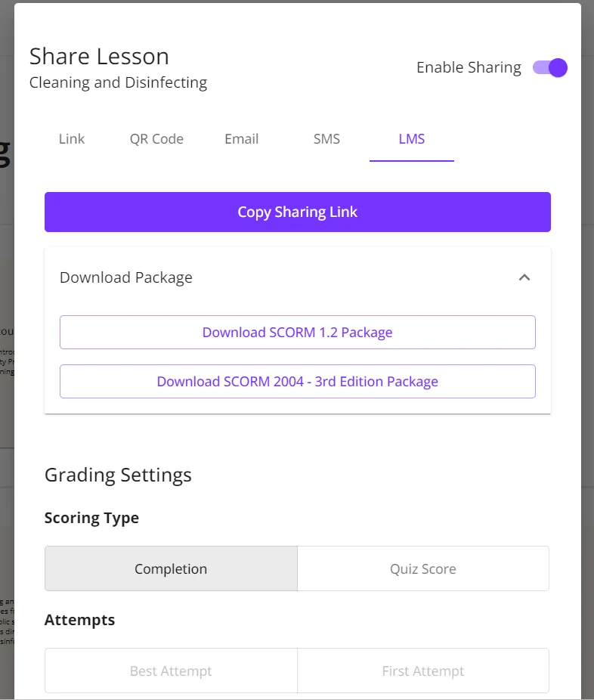The image size is (594, 700).
Task: Click the Share Lesson dialog title
Action: tap(99, 57)
